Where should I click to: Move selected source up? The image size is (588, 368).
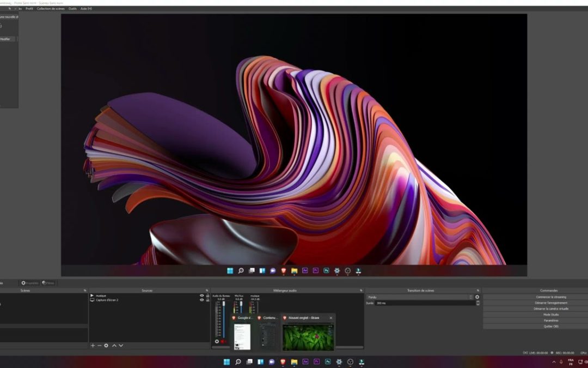click(x=114, y=346)
